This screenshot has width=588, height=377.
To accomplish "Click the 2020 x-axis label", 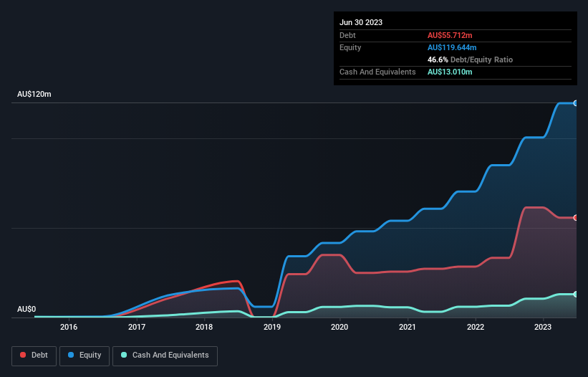I will point(339,327).
